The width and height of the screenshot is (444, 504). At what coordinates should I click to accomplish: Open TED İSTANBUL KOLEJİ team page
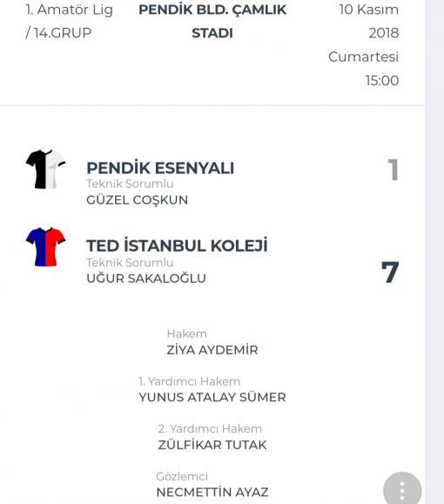click(x=177, y=245)
